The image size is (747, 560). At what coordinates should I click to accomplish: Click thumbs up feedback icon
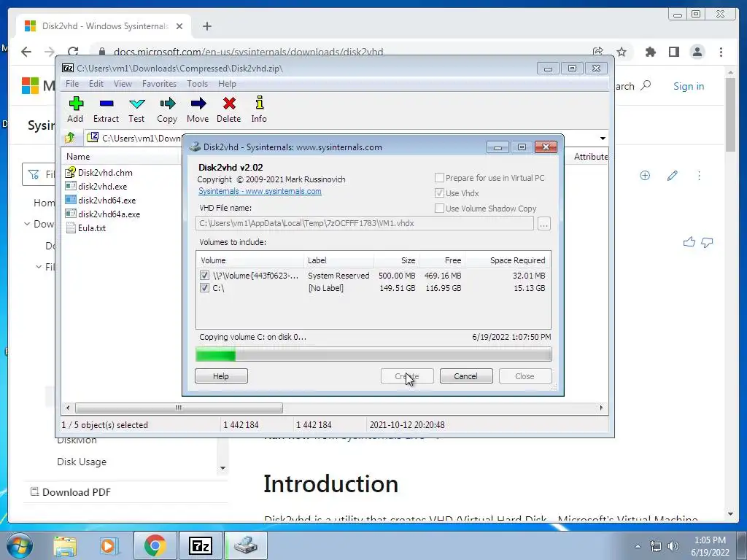point(689,242)
